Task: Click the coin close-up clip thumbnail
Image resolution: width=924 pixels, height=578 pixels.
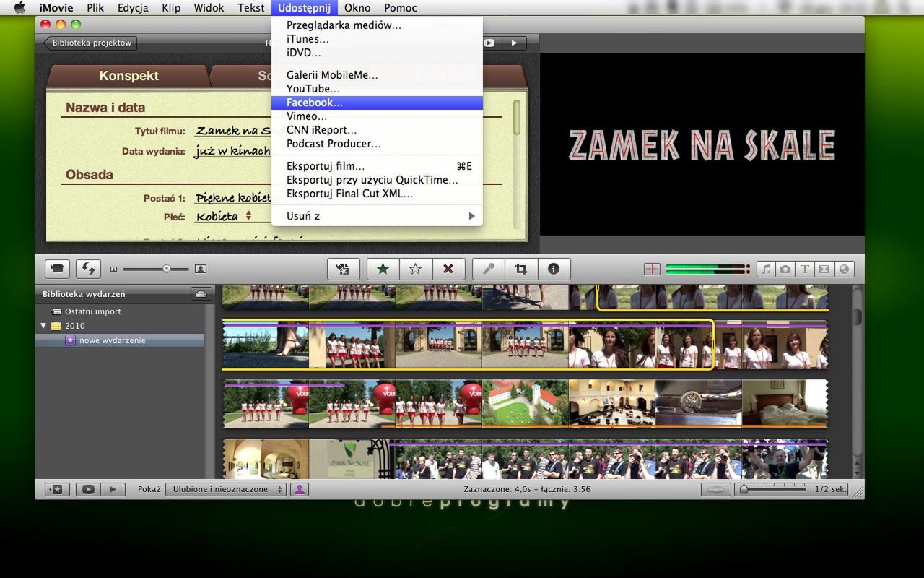Action: (x=699, y=404)
